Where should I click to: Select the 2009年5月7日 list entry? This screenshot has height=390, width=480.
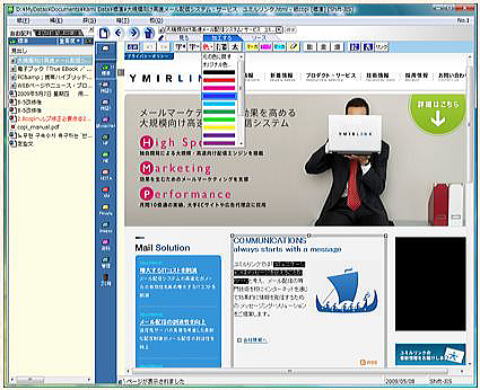coord(51,94)
